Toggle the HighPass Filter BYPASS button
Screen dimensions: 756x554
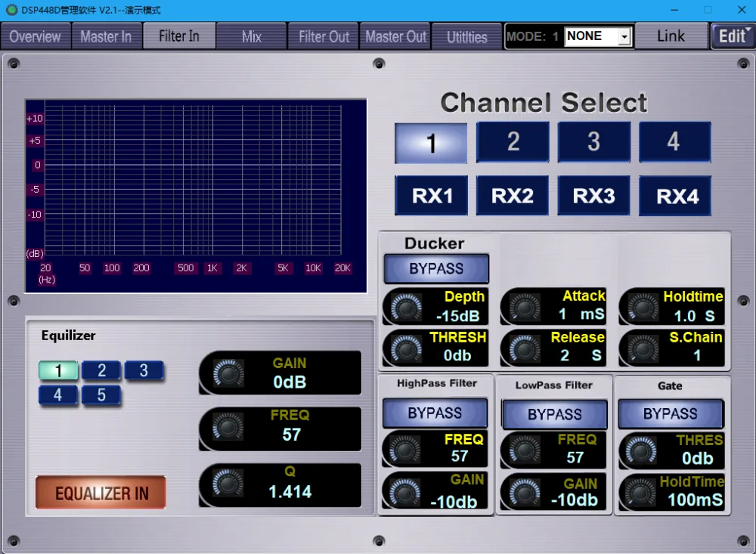[435, 413]
